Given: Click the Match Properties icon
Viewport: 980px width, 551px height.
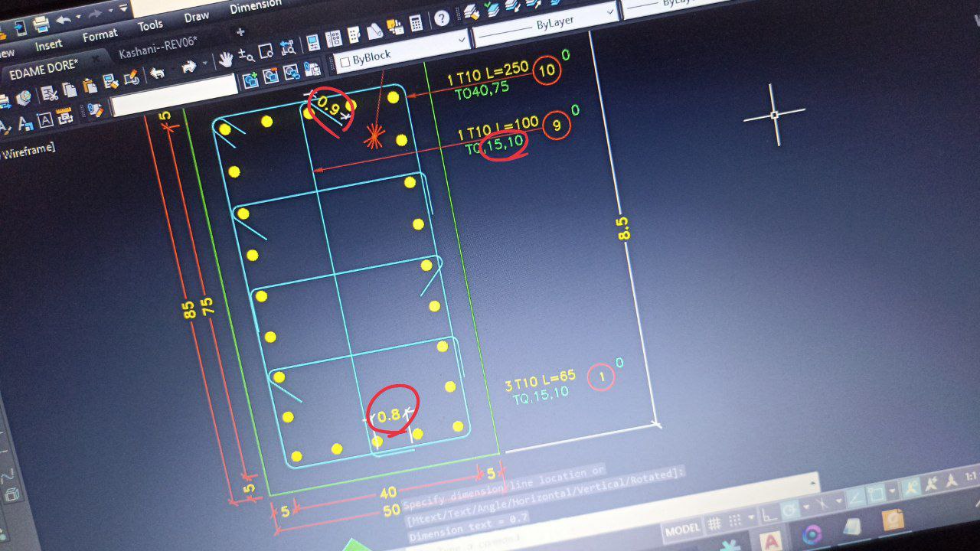Looking at the screenshot, I should point(111,82).
